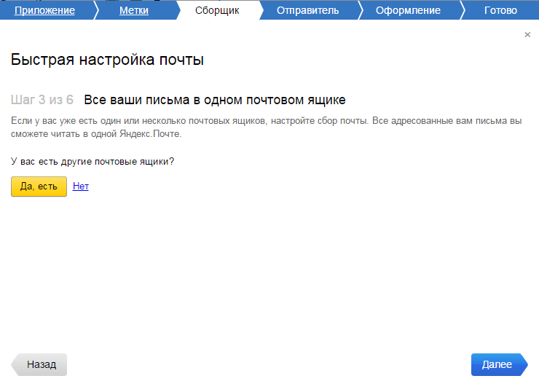Click chevron separator between Приложение and Метки
Viewport: 539px width, 392px height.
pos(95,10)
